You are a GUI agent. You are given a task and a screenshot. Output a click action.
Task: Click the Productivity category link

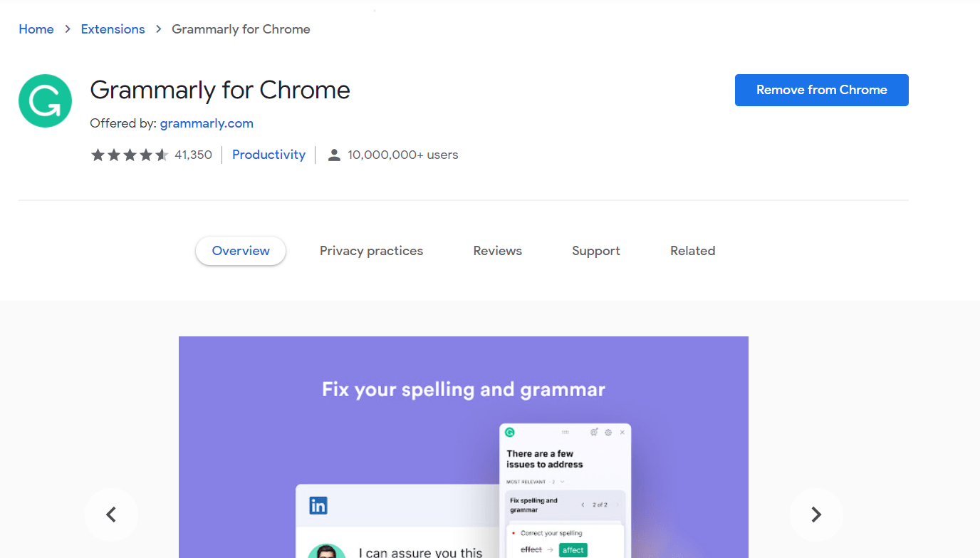pos(269,154)
